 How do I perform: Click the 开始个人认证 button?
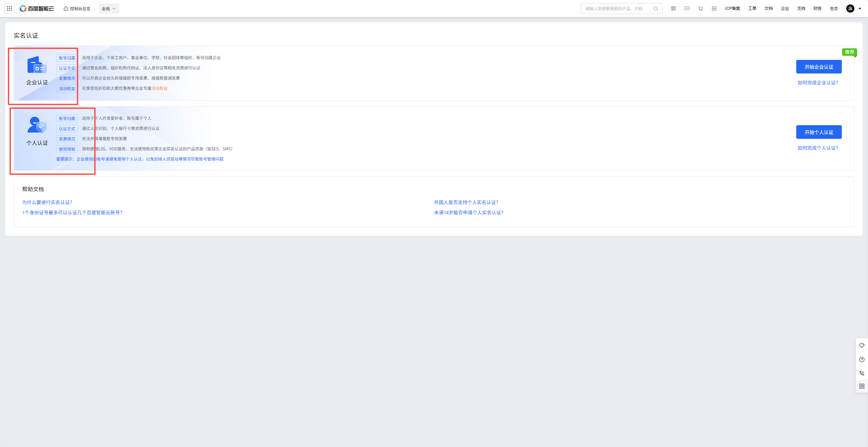tap(819, 132)
